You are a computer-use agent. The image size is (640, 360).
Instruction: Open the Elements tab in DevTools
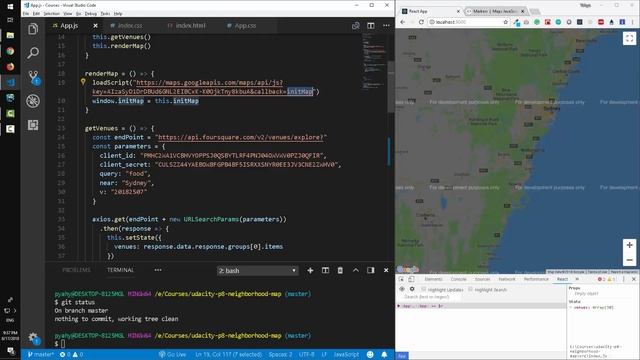pos(433,279)
